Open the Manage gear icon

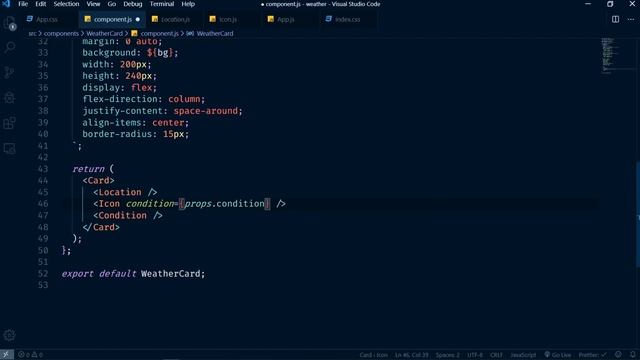click(10, 335)
